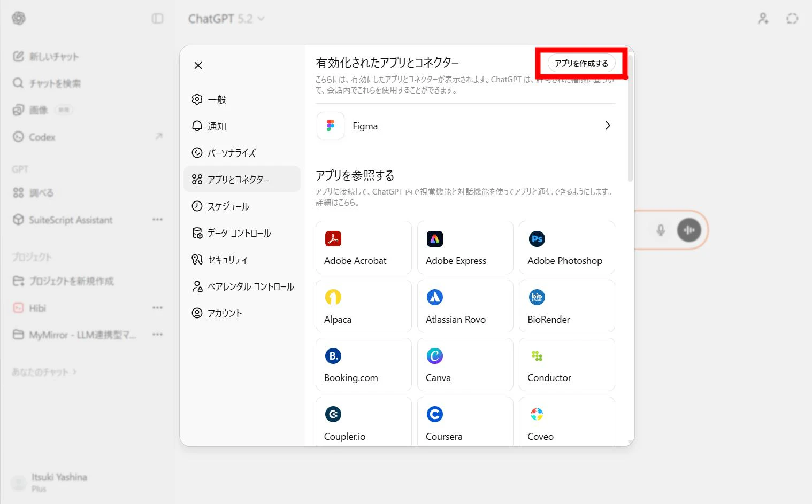This screenshot has height=504, width=812.
Task: Collapse the sidebar with panel icon
Action: click(x=157, y=19)
